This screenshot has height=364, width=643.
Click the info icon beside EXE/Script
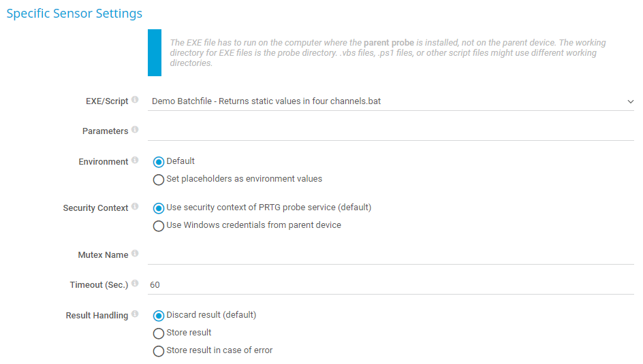pos(135,101)
